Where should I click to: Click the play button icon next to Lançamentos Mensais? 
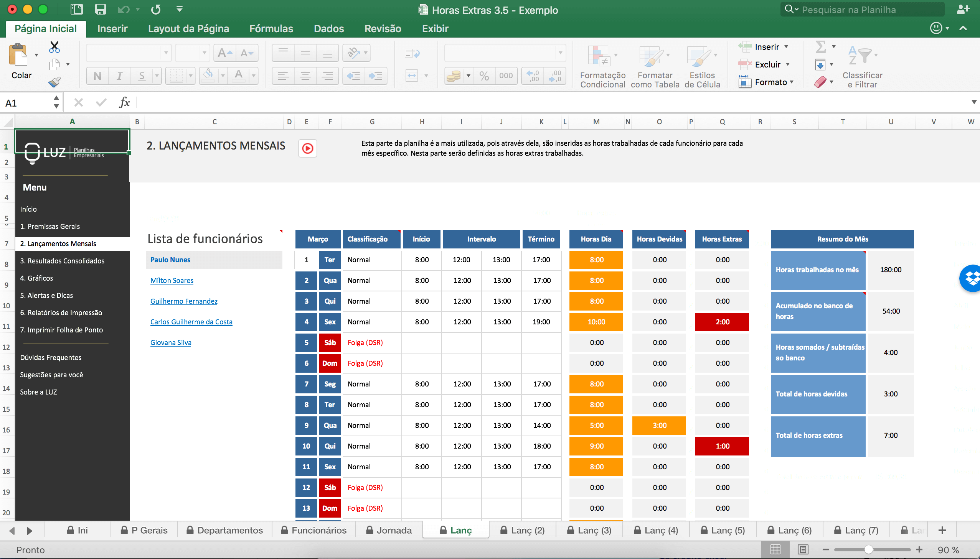click(x=308, y=148)
